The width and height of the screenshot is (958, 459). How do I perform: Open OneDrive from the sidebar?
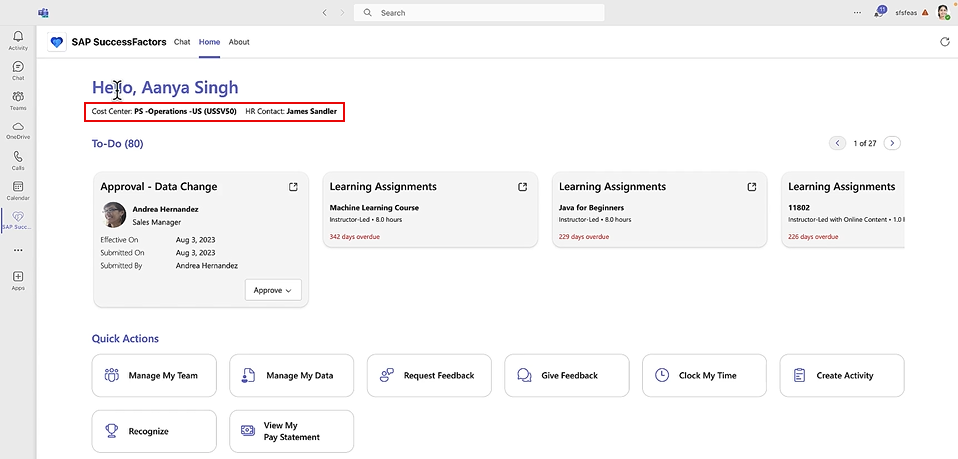pyautogui.click(x=18, y=130)
